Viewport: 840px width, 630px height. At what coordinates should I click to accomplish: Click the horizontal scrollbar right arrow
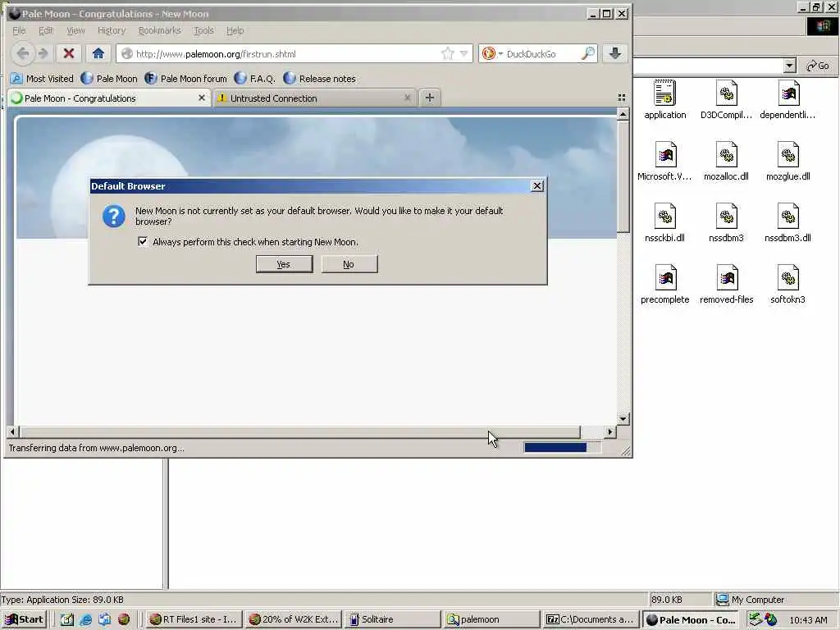click(x=609, y=431)
